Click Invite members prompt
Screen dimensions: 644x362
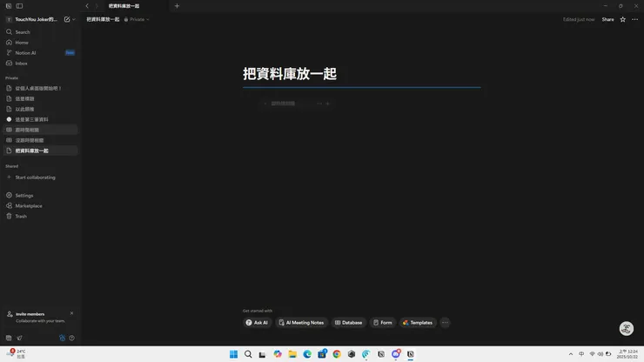[37, 317]
